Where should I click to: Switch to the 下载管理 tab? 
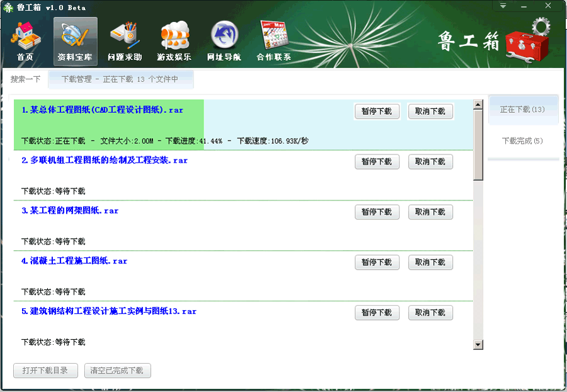point(120,79)
